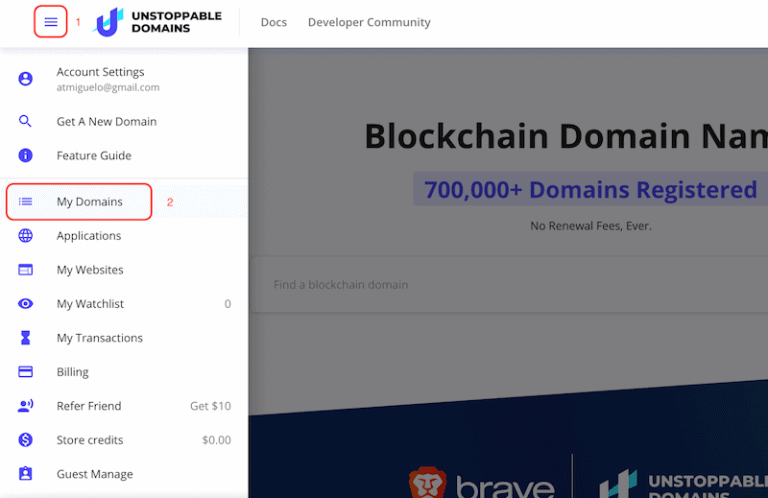Open My Transactions
The image size is (768, 498).
[x=124, y=338]
